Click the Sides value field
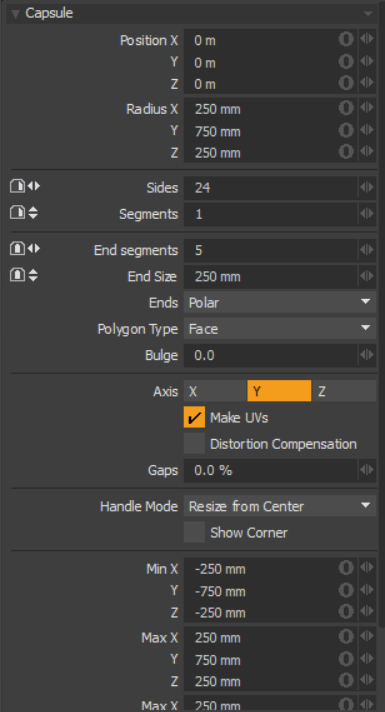385x712 pixels. 271,187
